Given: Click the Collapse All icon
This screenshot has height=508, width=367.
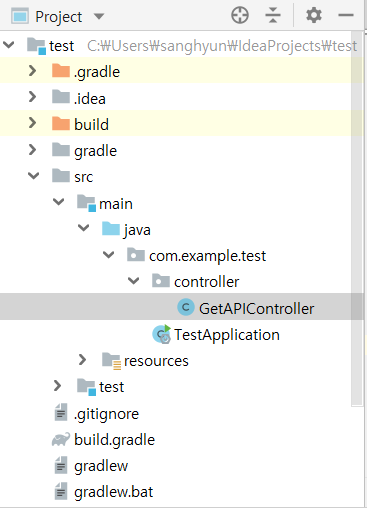Looking at the screenshot, I should 273,16.
